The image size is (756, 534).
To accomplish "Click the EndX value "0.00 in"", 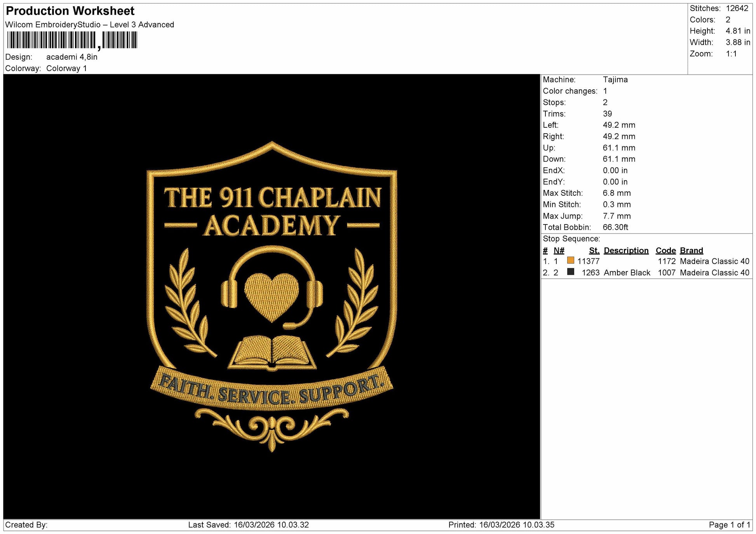I will click(615, 170).
